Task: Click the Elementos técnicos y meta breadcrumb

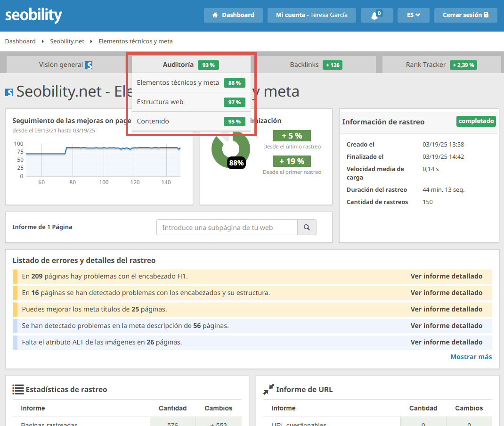Action: (136, 41)
